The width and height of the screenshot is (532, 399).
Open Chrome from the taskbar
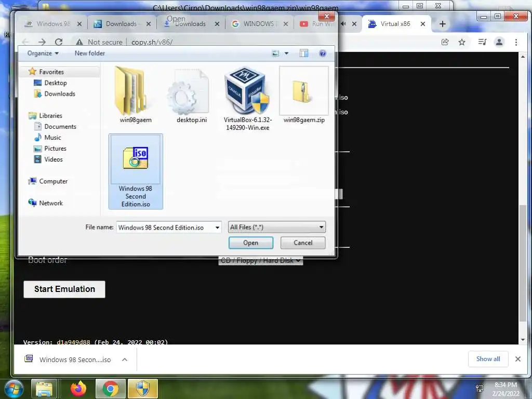[111, 389]
